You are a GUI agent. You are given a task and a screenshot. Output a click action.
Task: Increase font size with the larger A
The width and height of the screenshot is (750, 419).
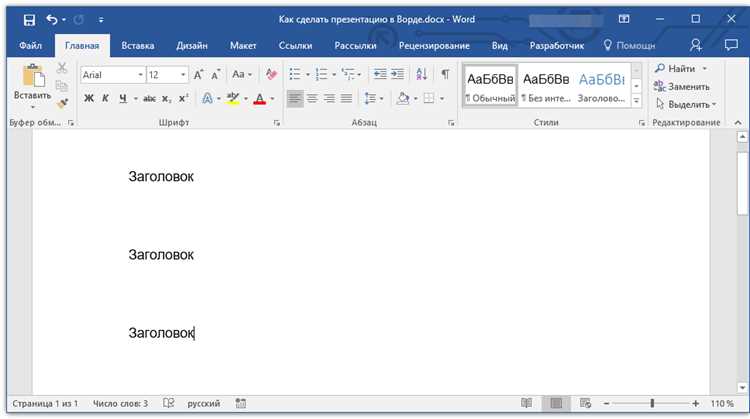coord(199,75)
